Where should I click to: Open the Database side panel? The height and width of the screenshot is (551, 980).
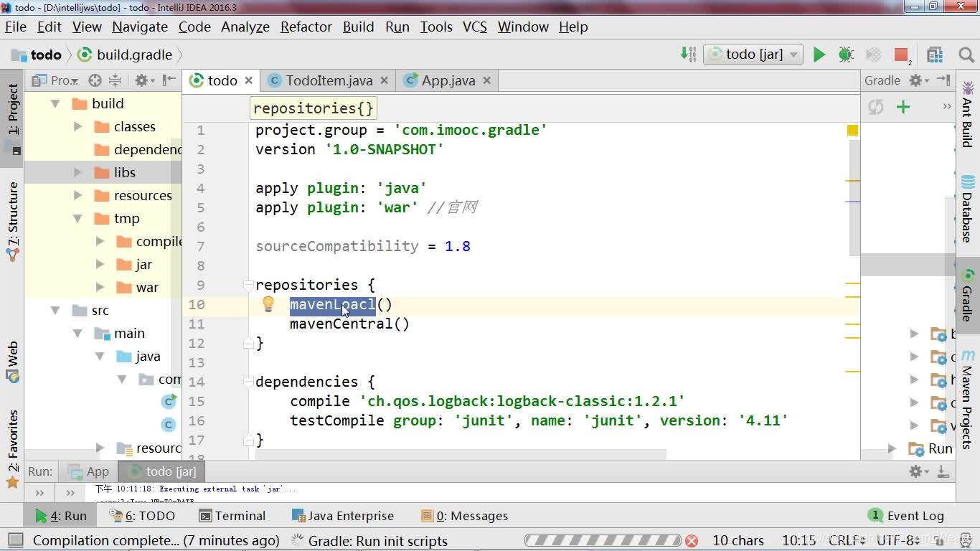(x=968, y=209)
